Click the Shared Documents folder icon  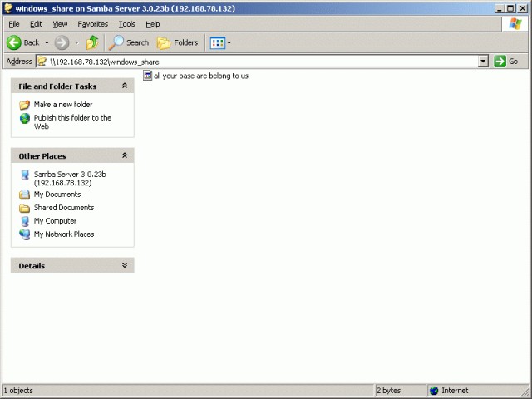coord(24,208)
